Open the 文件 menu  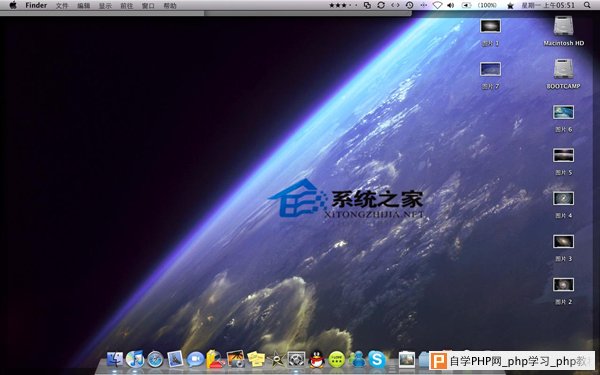tap(62, 6)
